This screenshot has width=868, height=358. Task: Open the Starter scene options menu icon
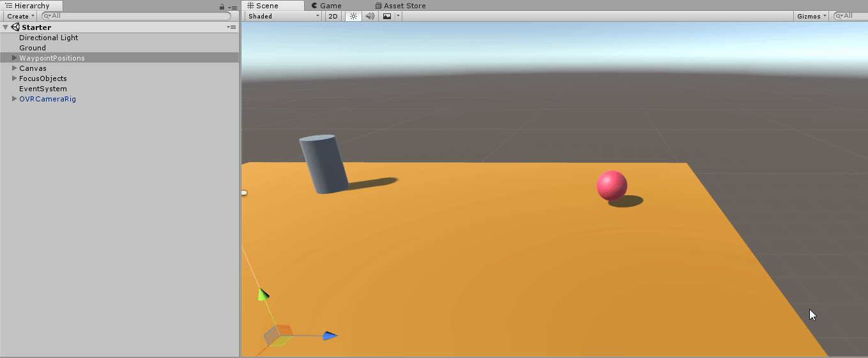click(x=232, y=27)
